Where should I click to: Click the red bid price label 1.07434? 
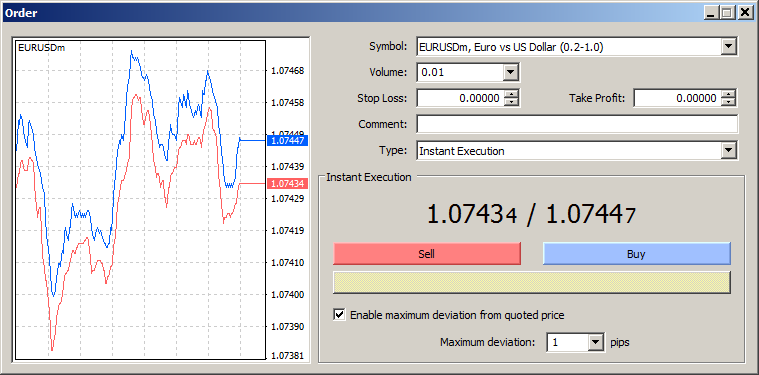tap(288, 183)
